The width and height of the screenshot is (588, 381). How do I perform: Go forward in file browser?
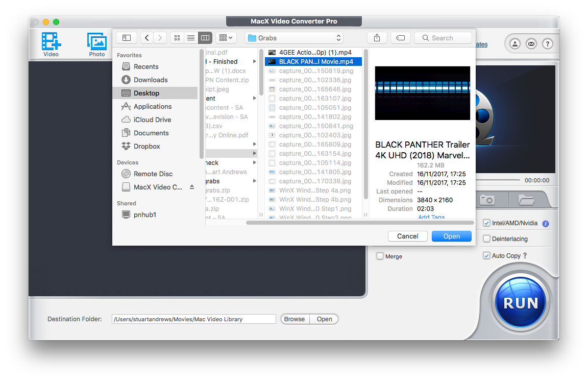tap(160, 38)
